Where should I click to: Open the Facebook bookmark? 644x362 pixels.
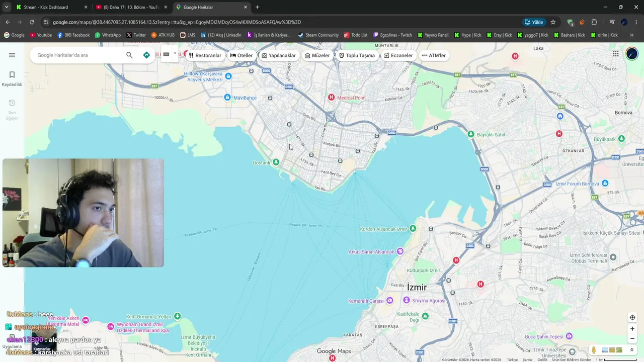[73, 35]
